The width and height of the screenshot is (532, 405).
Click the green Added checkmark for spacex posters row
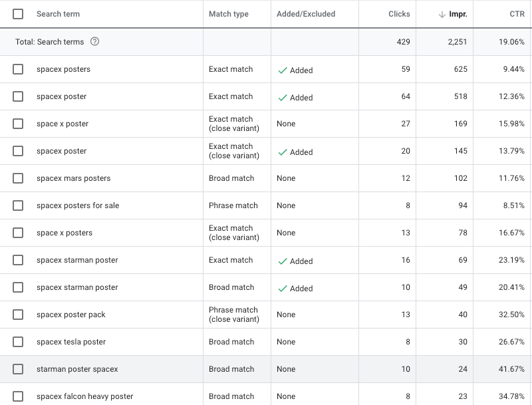click(282, 70)
